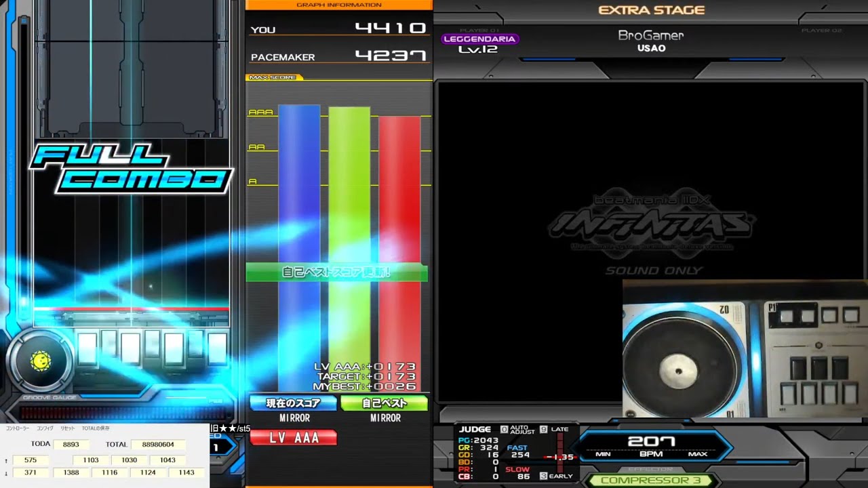Click the counter field showing 1124
The image size is (868, 488).
coord(148,472)
